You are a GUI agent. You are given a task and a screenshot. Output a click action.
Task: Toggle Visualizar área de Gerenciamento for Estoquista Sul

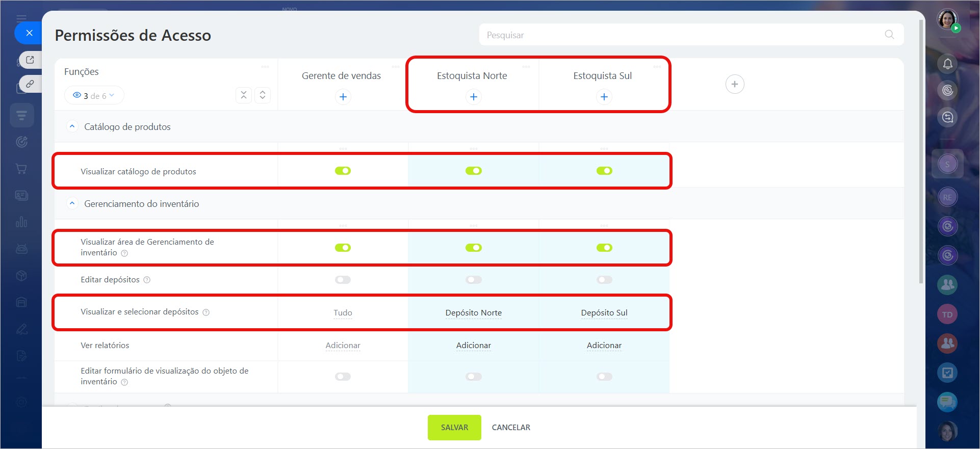click(x=604, y=248)
